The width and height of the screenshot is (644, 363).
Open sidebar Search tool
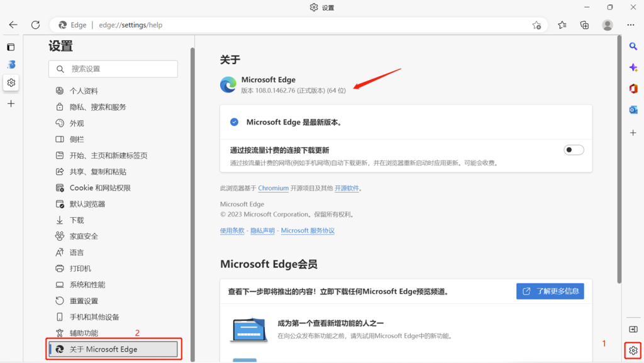click(633, 47)
